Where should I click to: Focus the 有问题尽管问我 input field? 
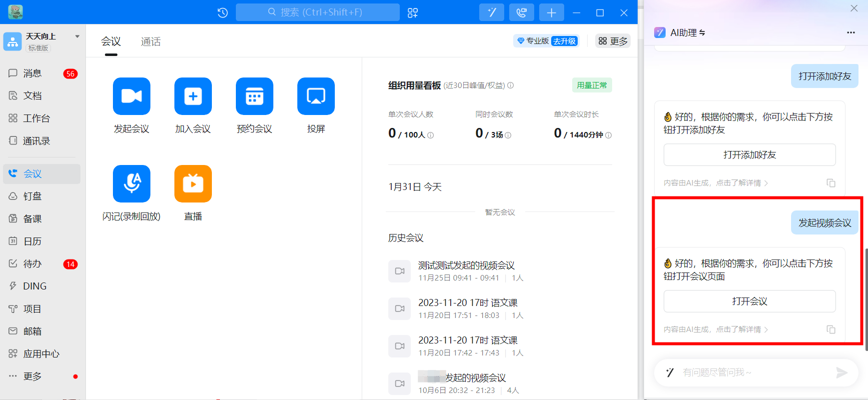click(x=756, y=372)
